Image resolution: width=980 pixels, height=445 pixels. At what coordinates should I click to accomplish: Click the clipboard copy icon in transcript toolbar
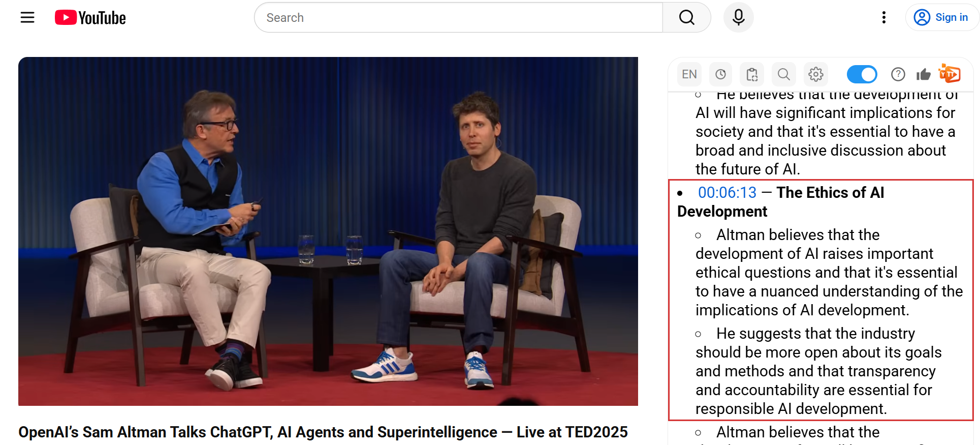pos(752,75)
